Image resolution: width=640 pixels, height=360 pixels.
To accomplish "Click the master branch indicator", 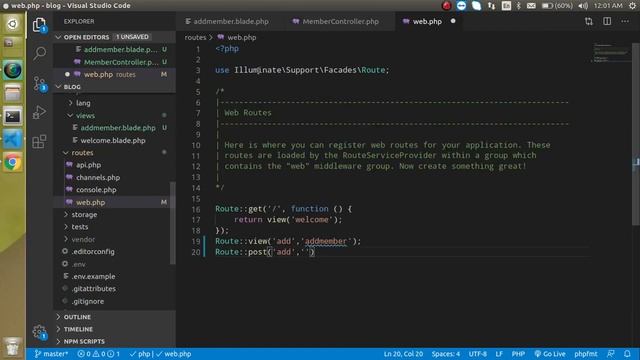I will pos(51,354).
